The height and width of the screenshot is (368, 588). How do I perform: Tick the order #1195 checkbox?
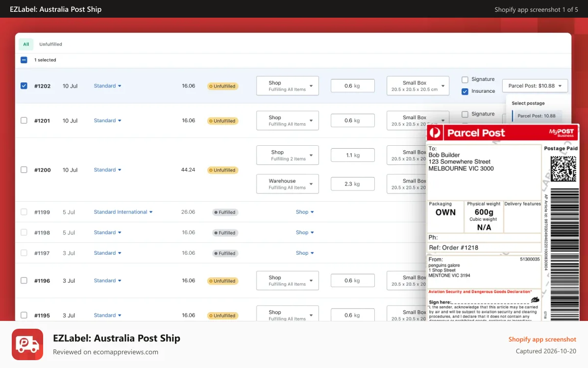(x=24, y=315)
